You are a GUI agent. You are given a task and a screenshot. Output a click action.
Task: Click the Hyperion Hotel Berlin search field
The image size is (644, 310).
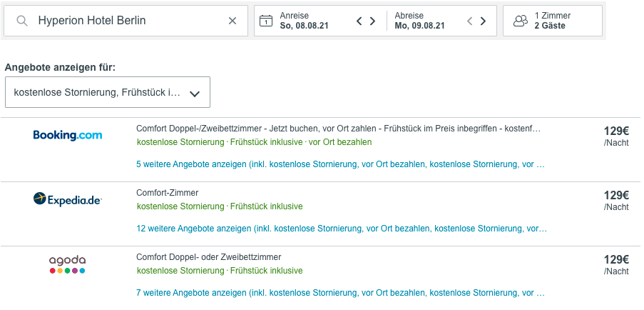point(126,21)
